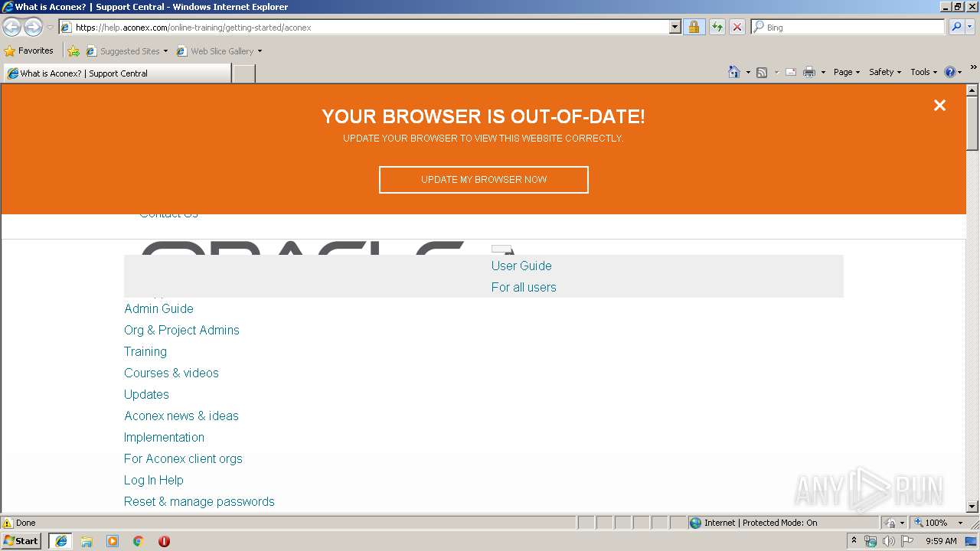The image size is (980, 551).
Task: Open the Windows Explorer folder taskbar icon
Action: coord(87,541)
